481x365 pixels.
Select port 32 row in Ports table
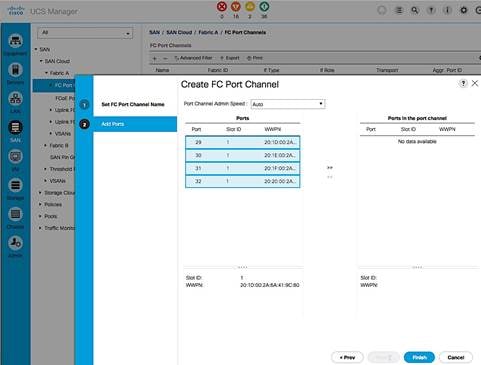[x=243, y=181]
